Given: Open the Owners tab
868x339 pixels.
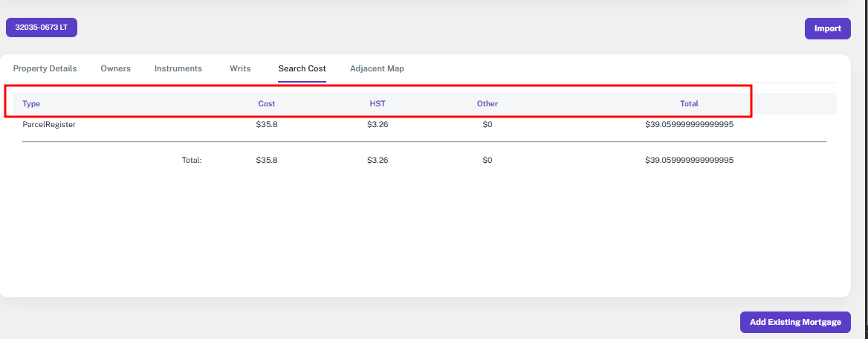Looking at the screenshot, I should (x=115, y=68).
